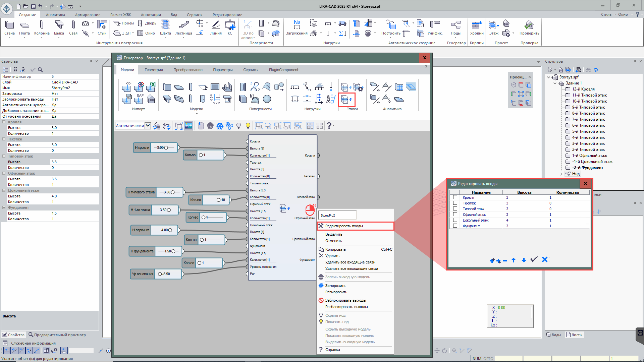The height and width of the screenshot is (362, 644).
Task: Click the move up arrow in inputs editor
Action: 514,260
